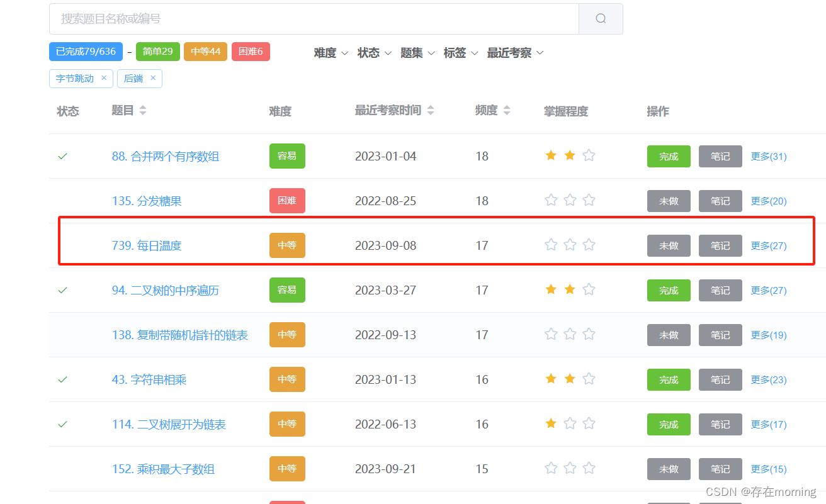Image resolution: width=826 pixels, height=504 pixels.
Task: Open the 题集 filter dropdown
Action: (x=417, y=53)
